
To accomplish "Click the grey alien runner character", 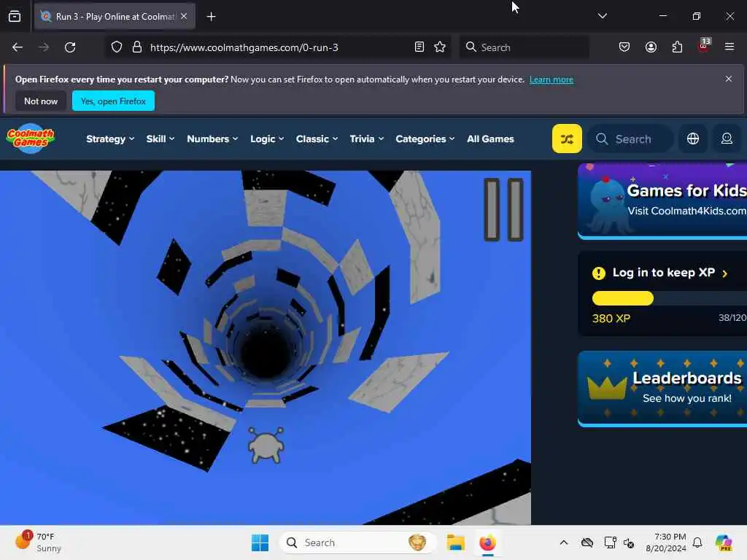I will pos(266,445).
